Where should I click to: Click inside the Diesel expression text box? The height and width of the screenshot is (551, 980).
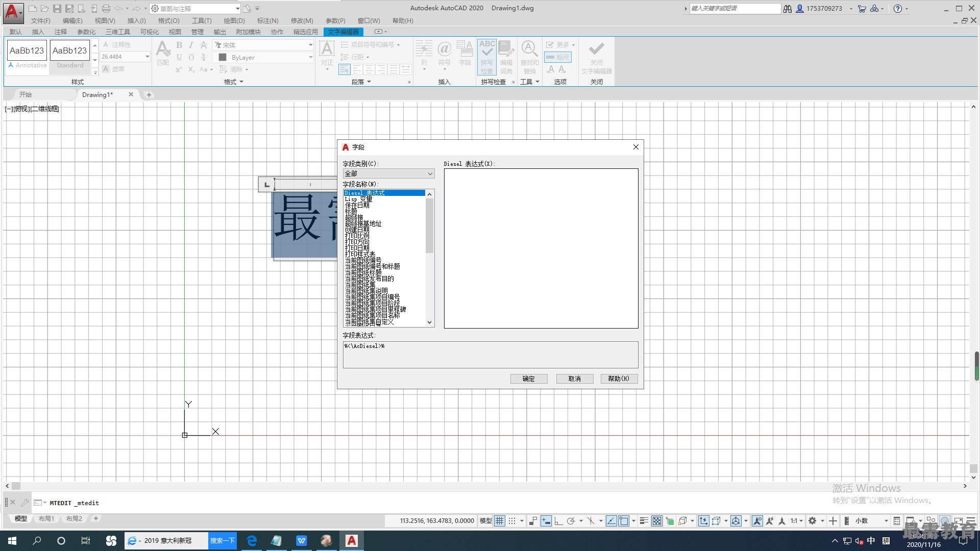pyautogui.click(x=541, y=248)
